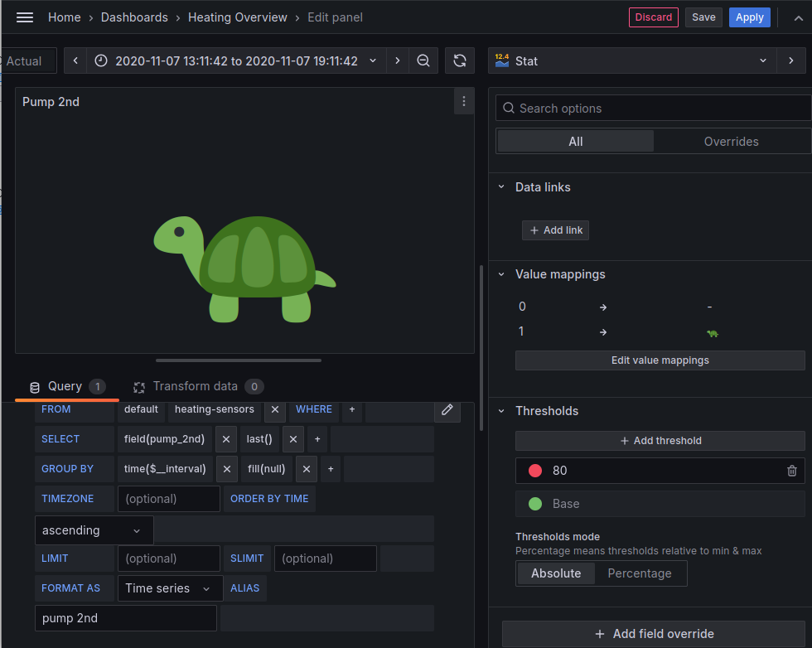
Task: Select Absolute thresholds mode
Action: point(556,573)
